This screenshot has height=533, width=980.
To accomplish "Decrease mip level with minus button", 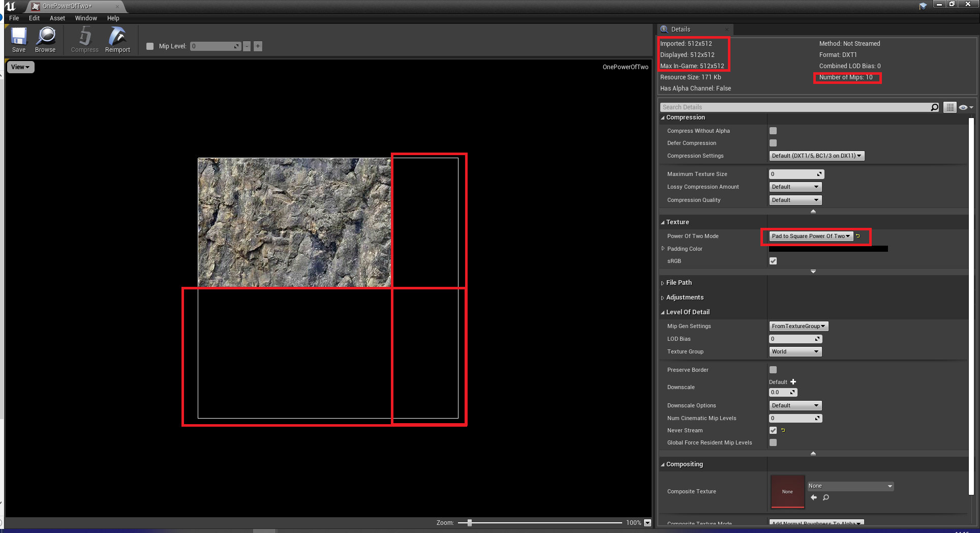I will (x=247, y=46).
